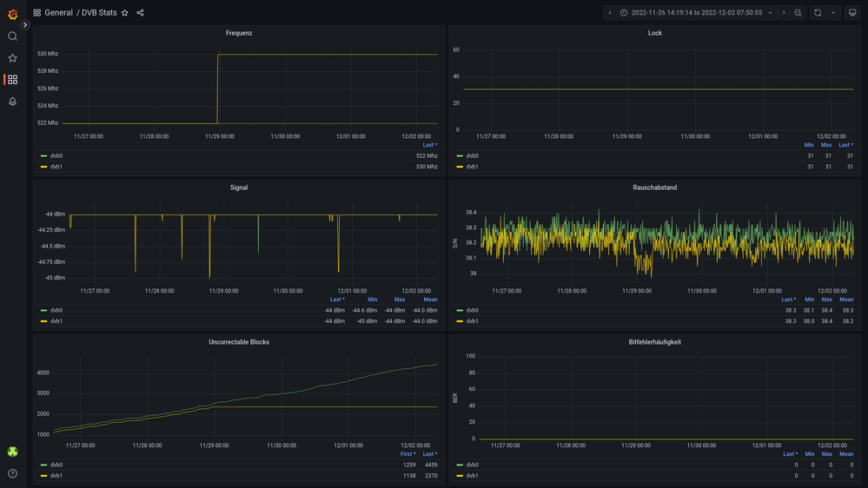Mark DVB Stats dashboard as favorite star
Screen dimensions: 868x488
pos(125,13)
